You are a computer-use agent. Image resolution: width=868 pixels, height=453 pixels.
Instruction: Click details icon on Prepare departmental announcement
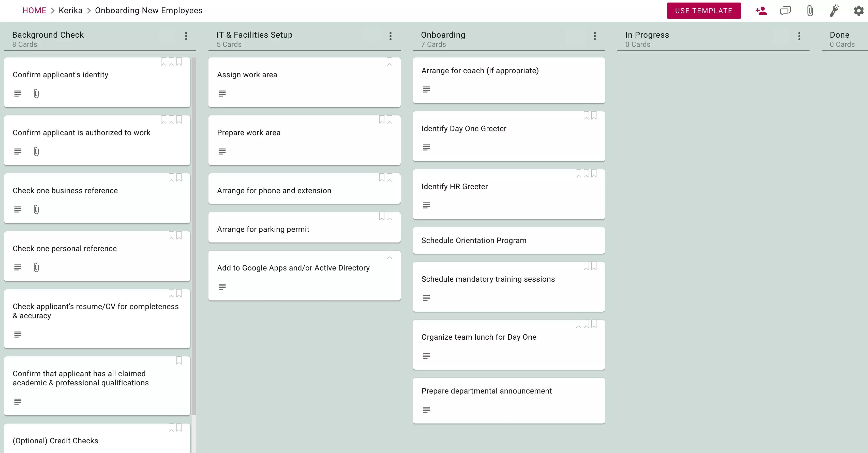point(427,410)
